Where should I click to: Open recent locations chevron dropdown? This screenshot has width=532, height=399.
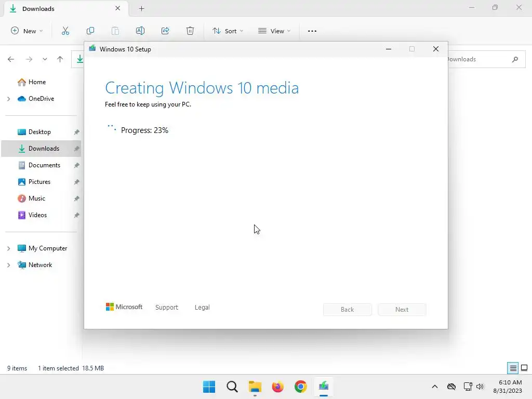[x=45, y=59]
